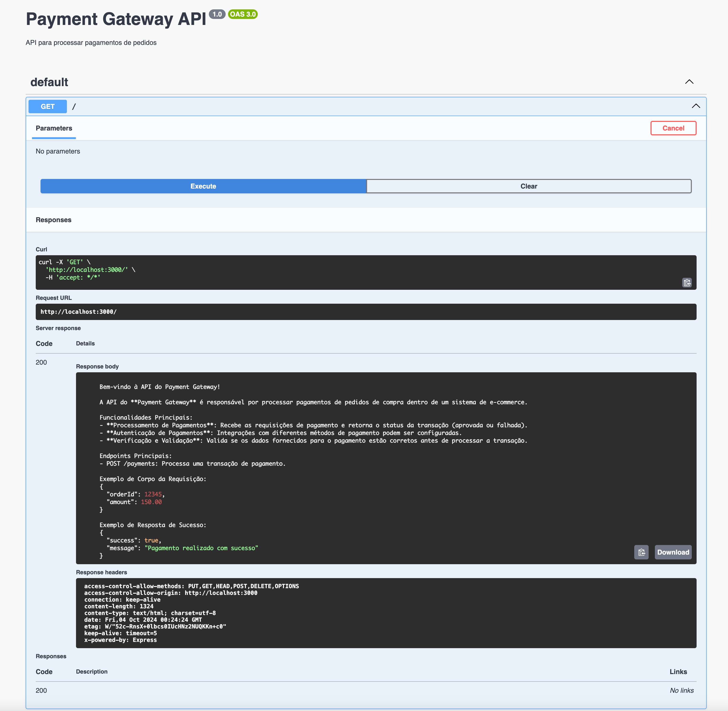Click the 'Request URL' label
The image size is (728, 711).
click(x=54, y=298)
